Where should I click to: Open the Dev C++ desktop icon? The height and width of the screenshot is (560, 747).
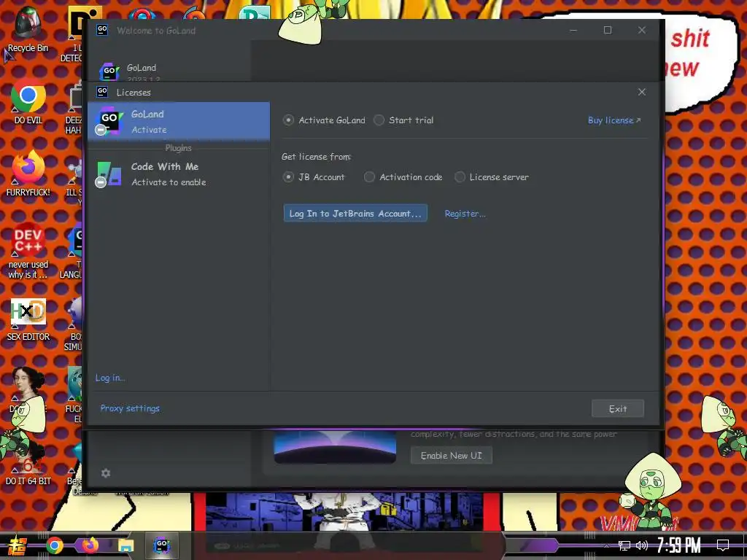coord(28,252)
